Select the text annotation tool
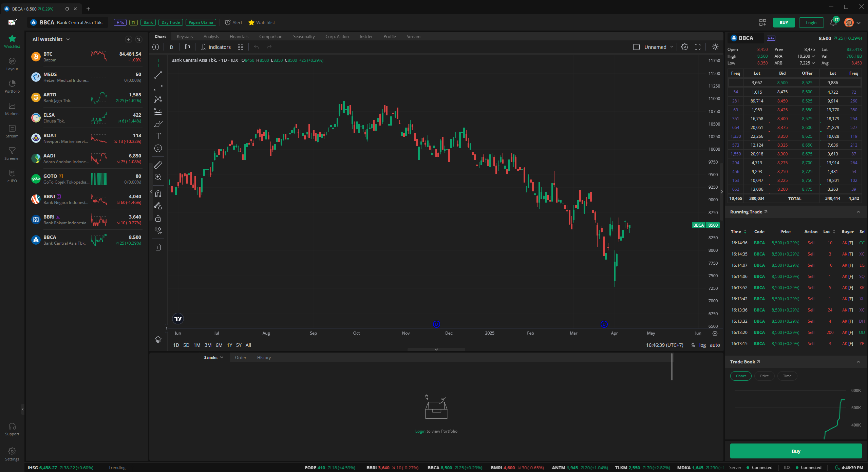868x472 pixels. [158, 136]
